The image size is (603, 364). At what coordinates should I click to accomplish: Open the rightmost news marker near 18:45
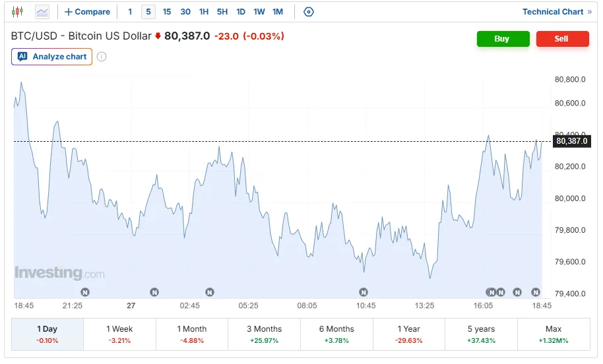pyautogui.click(x=536, y=293)
